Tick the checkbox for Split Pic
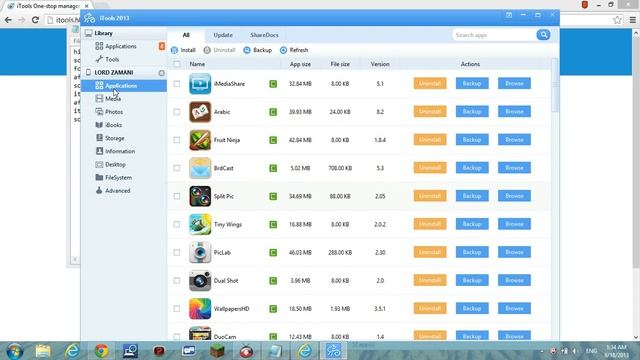 [177, 196]
